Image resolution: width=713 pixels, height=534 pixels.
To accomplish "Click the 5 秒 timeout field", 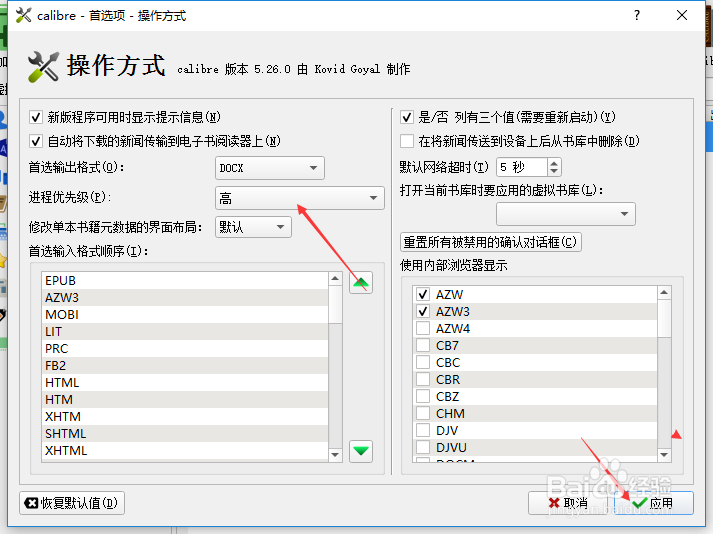I will (x=522, y=167).
